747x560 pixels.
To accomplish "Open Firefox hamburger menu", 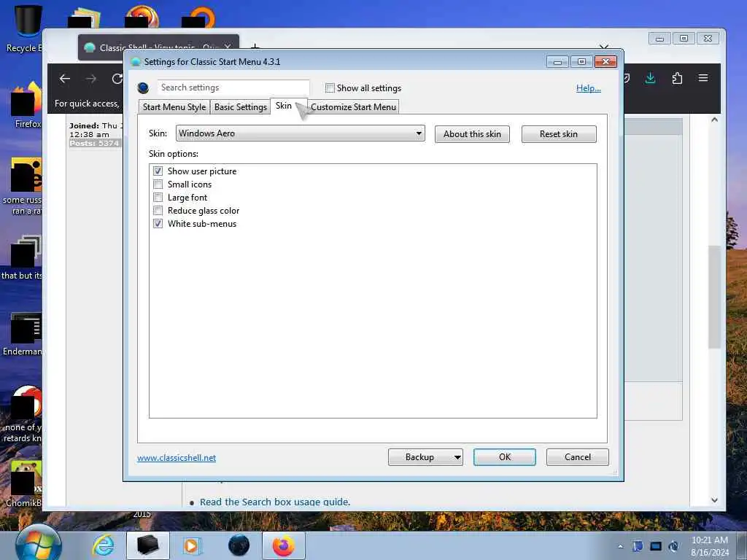I will point(703,78).
